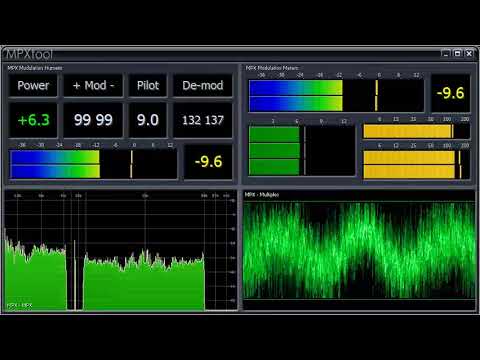Click the left MPX Modulation Meters heading
The width and height of the screenshot is (480, 360).
point(35,68)
